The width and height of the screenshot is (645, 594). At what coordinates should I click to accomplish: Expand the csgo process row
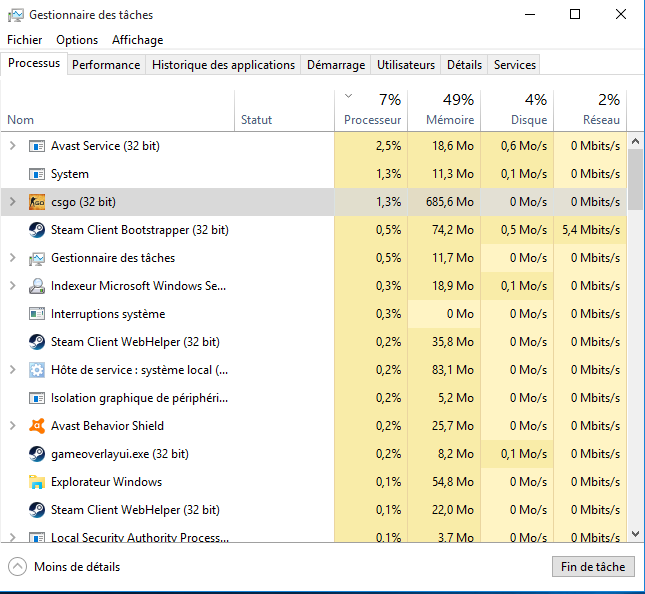(13, 202)
